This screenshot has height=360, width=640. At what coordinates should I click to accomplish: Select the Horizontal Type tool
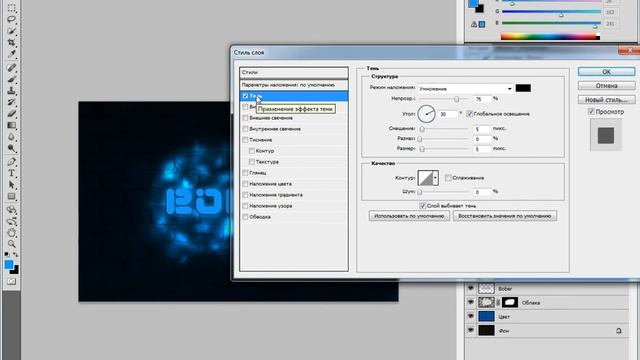(x=11, y=173)
